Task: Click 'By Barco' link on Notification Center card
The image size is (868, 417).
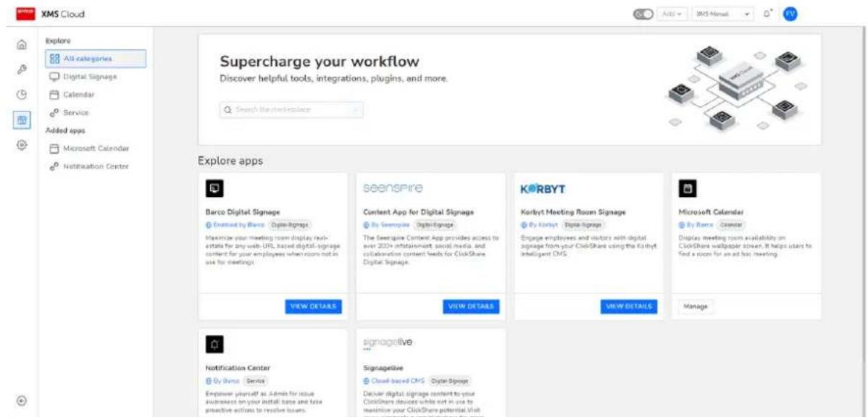Action: pos(222,381)
